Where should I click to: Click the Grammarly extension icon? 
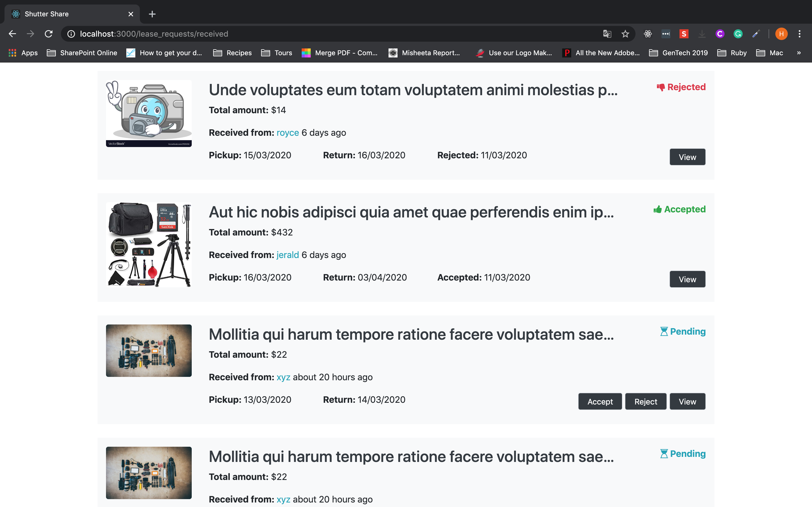pos(738,34)
